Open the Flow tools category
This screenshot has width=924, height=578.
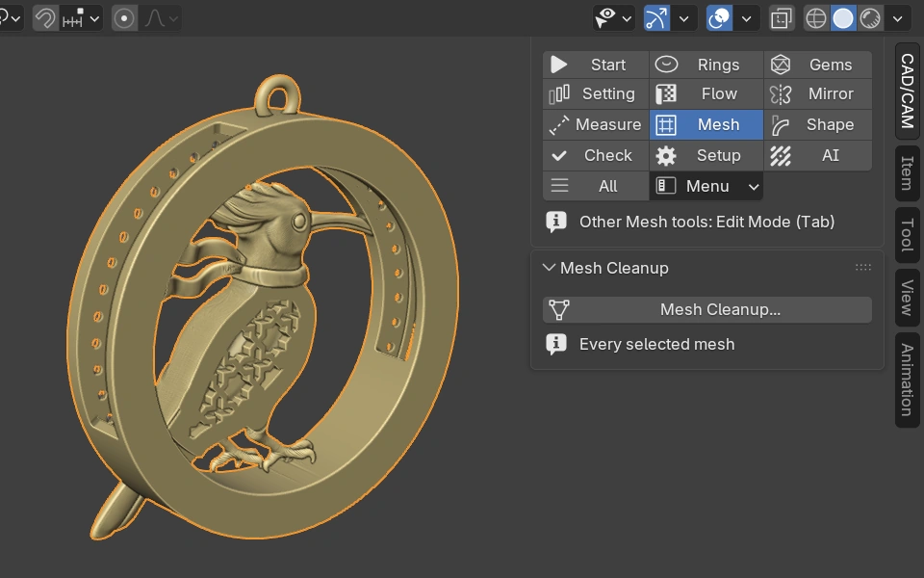tap(706, 93)
